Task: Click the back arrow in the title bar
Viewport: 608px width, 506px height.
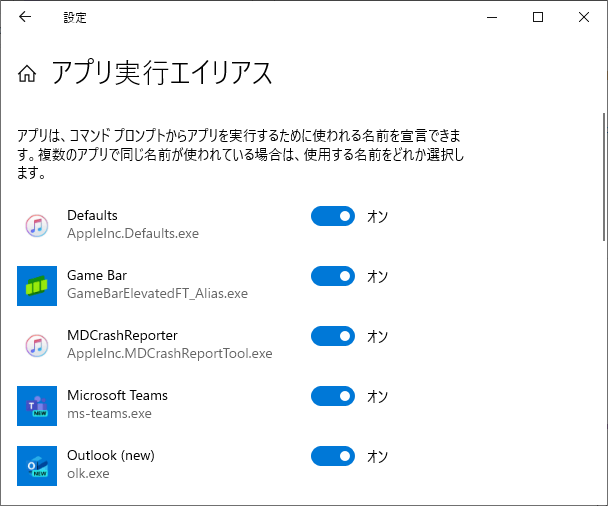Action: point(25,17)
